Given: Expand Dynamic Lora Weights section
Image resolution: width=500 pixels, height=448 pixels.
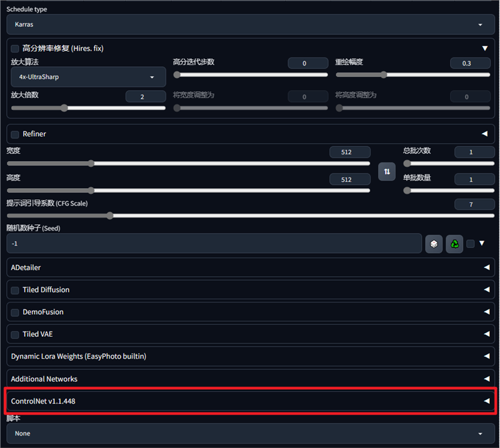Looking at the screenshot, I should (x=250, y=356).
